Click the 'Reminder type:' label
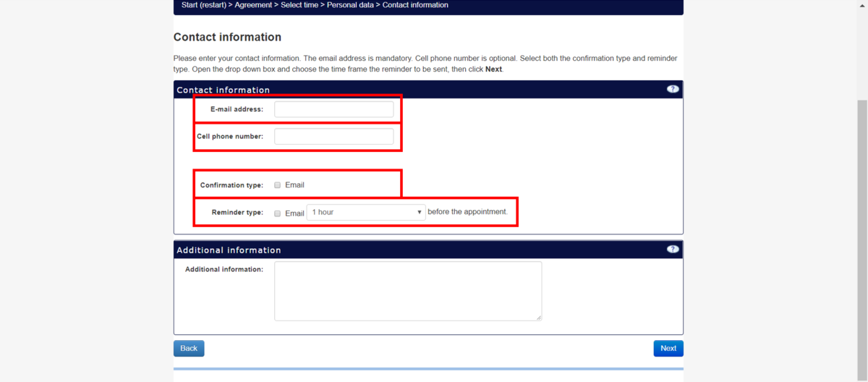Screen dimensions: 868x382 pyautogui.click(x=237, y=213)
